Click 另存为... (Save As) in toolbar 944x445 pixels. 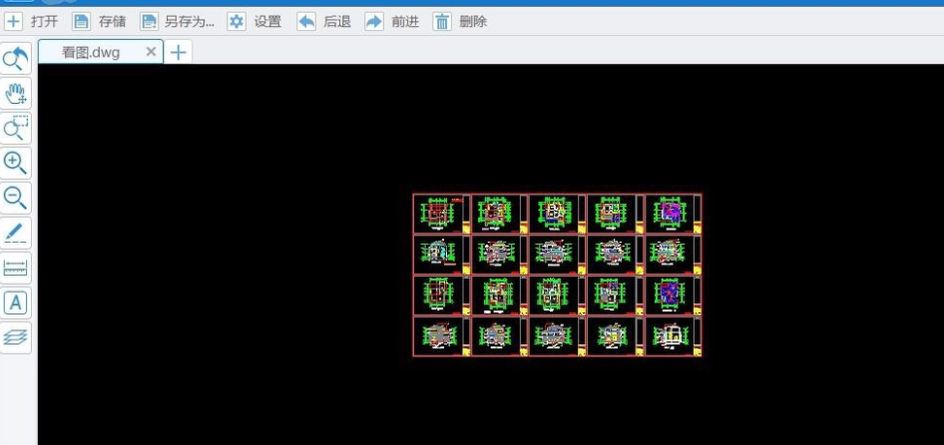pyautogui.click(x=177, y=21)
